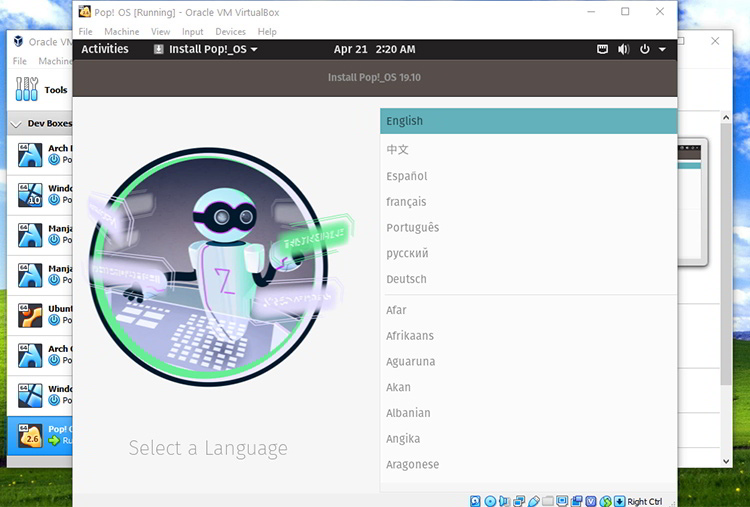Select the running Pop! VM icon in Manager
Screen dimensions: 750x507
(30, 436)
